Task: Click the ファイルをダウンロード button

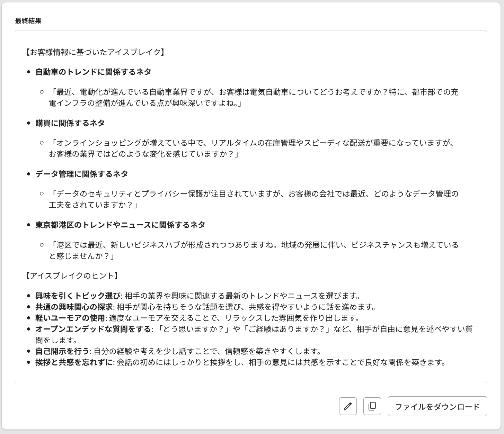Action: [x=437, y=406]
